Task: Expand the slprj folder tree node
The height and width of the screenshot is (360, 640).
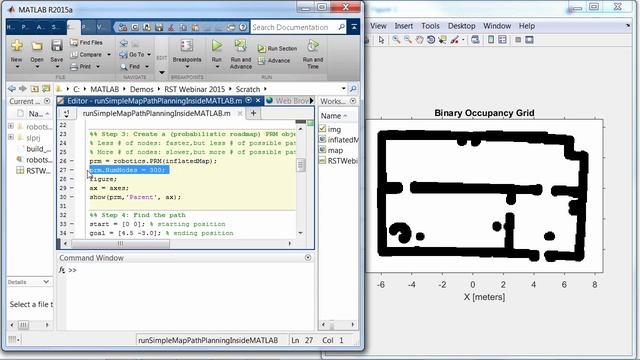Action: point(11,137)
